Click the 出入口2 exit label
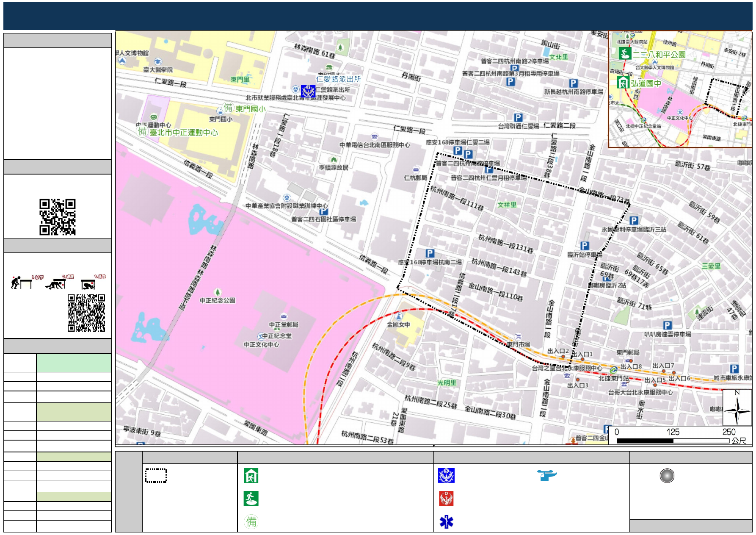The image size is (756, 535). [558, 351]
